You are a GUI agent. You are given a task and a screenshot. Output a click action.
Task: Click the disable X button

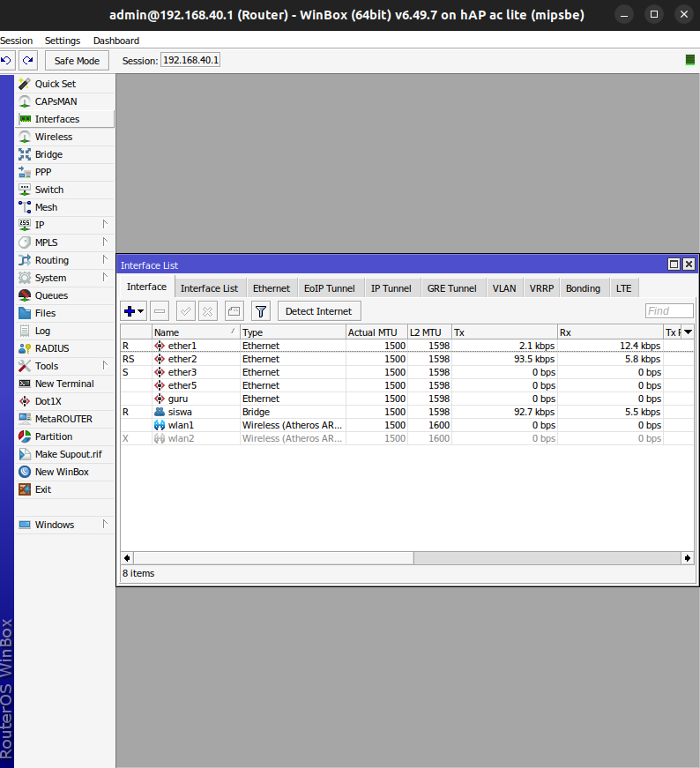(x=208, y=311)
